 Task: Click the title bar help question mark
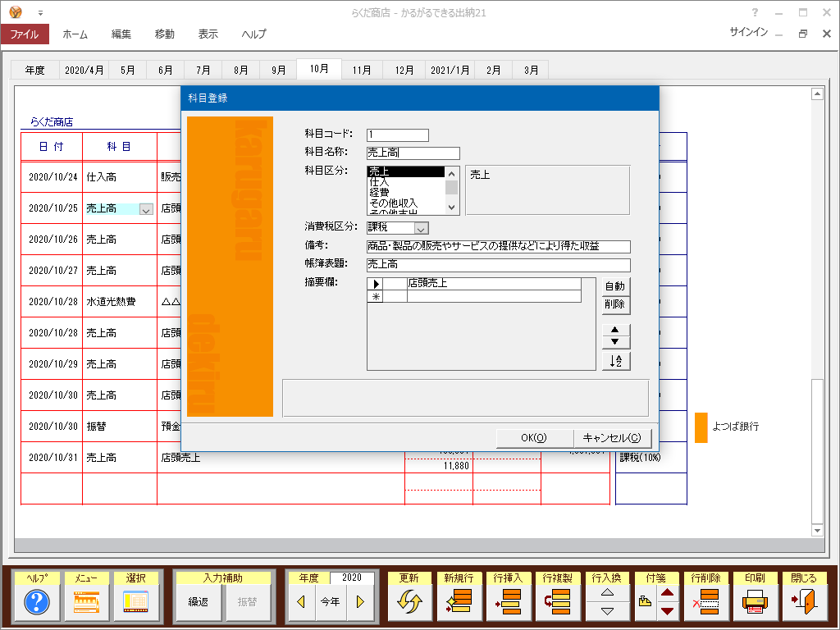coord(755,12)
